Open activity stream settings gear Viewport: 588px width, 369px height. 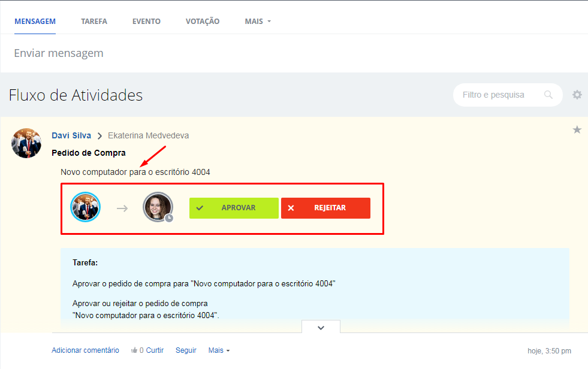point(577,95)
